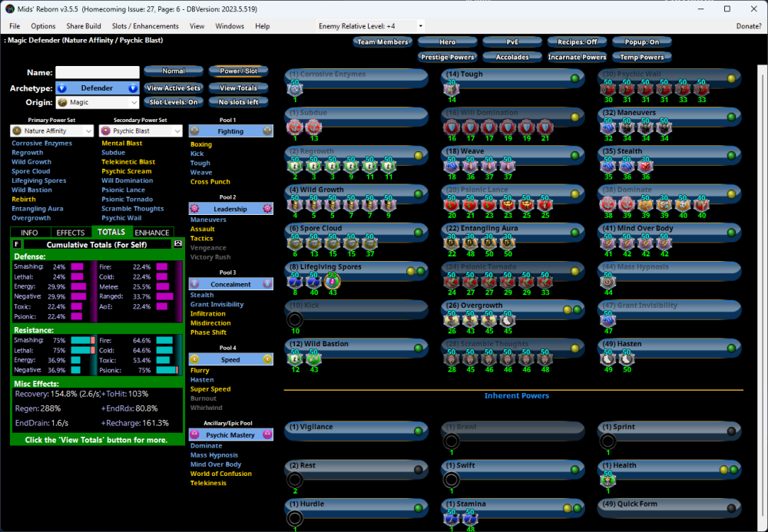This screenshot has width=768, height=532.
Task: Toggle the green indicator on Wild Growth power
Action: [418, 193]
